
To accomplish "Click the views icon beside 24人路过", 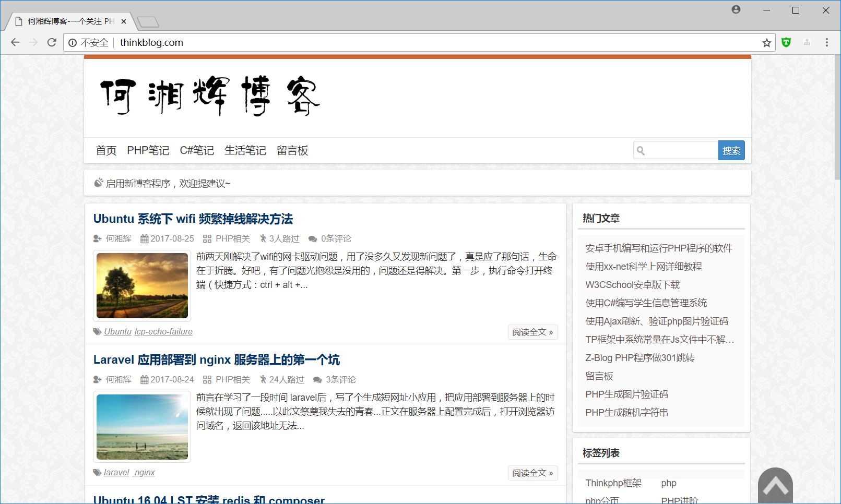I will (x=263, y=379).
